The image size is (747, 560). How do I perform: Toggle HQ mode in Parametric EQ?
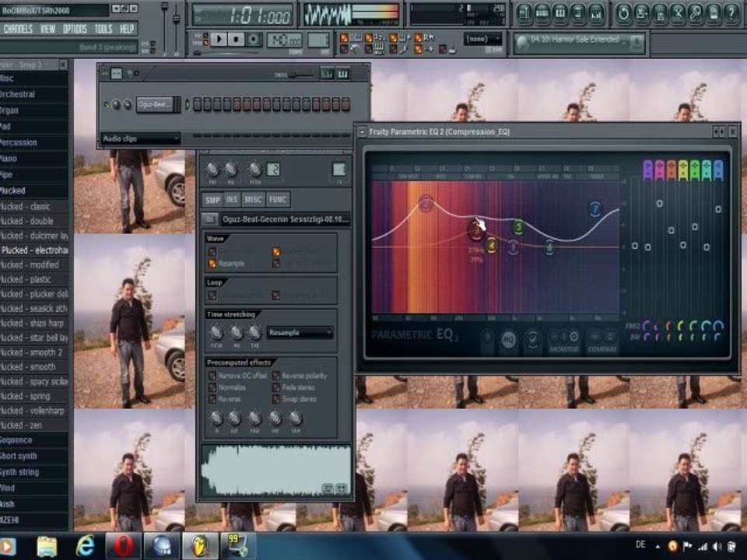coord(509,340)
